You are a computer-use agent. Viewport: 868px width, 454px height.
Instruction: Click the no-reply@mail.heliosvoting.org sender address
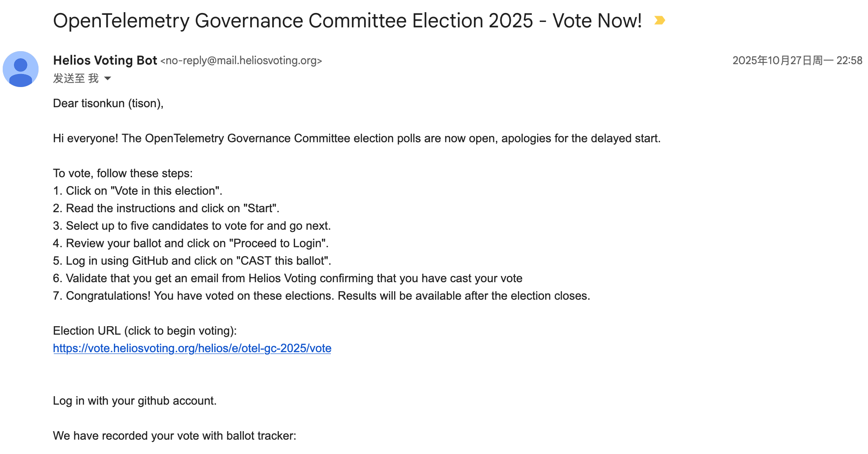click(241, 61)
